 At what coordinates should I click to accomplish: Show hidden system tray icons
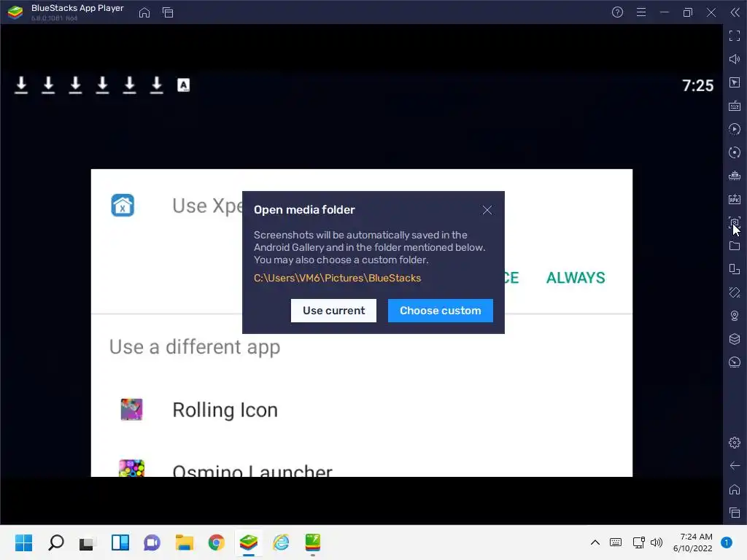[595, 542]
